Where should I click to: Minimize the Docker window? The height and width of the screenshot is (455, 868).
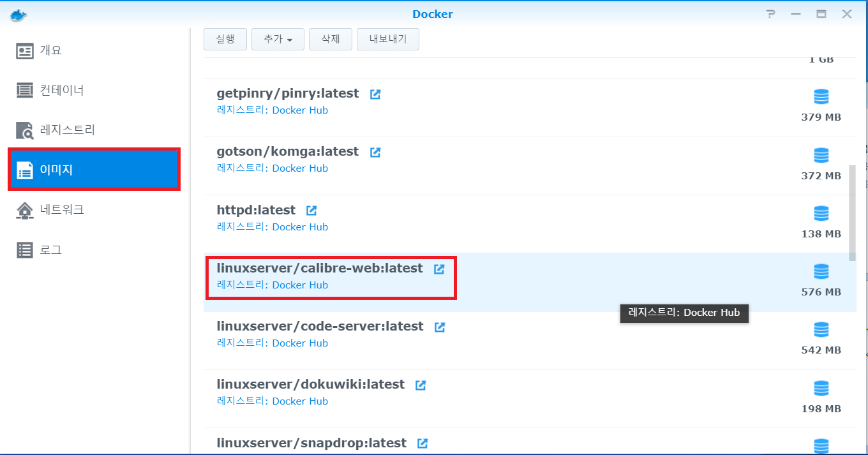[796, 14]
